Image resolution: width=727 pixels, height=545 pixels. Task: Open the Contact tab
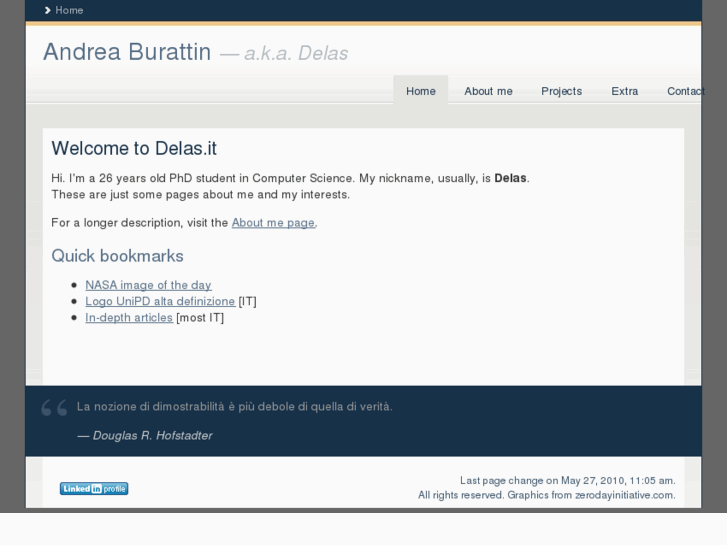(686, 91)
